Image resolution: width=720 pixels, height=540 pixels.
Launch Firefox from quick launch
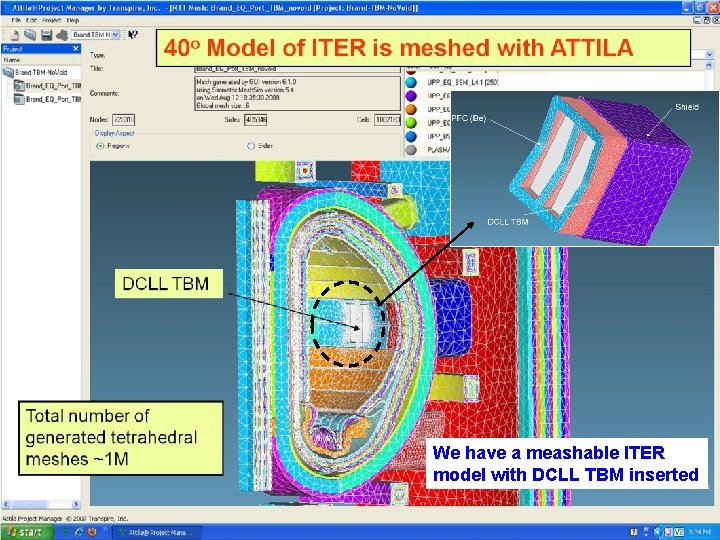pos(92,532)
